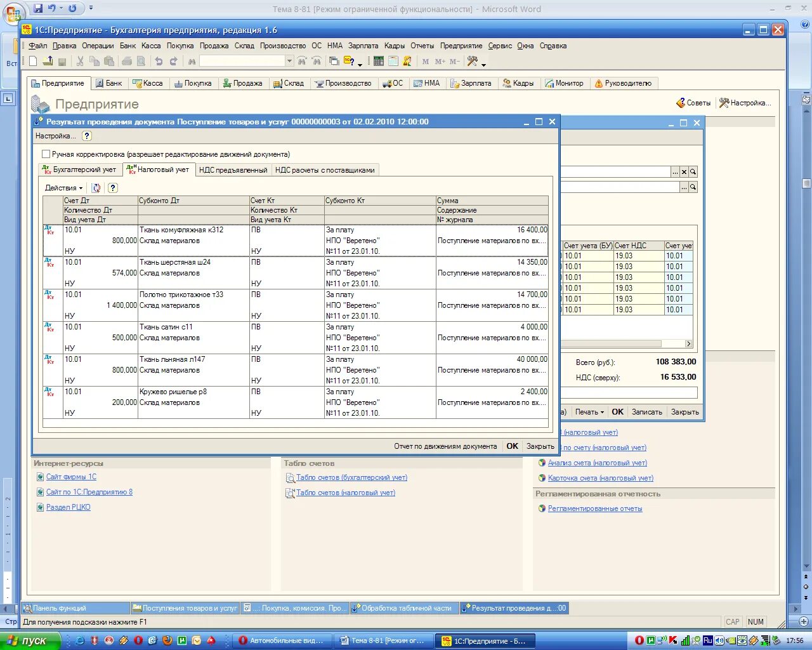Open the Файл menu
Image resolution: width=812 pixels, height=650 pixels.
click(x=38, y=46)
